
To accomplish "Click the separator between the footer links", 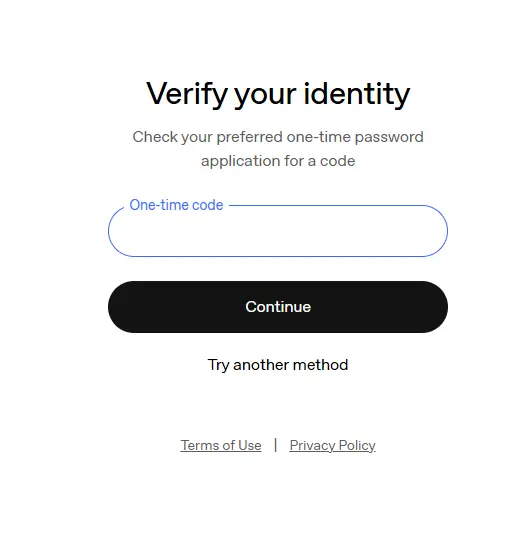I will pos(275,445).
